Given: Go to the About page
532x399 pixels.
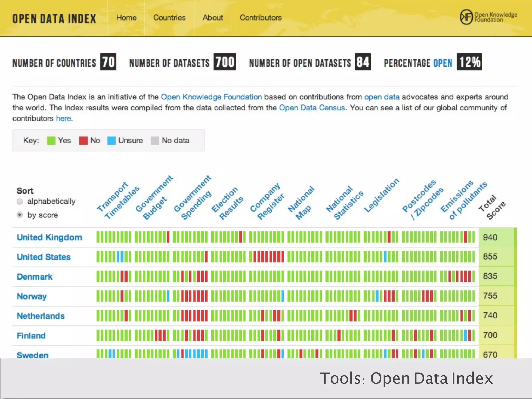Looking at the screenshot, I should point(212,18).
